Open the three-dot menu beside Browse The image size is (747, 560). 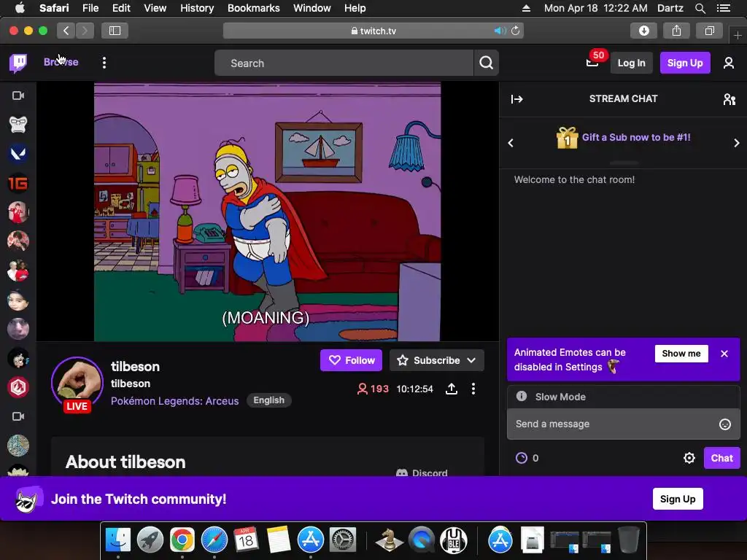click(x=104, y=63)
